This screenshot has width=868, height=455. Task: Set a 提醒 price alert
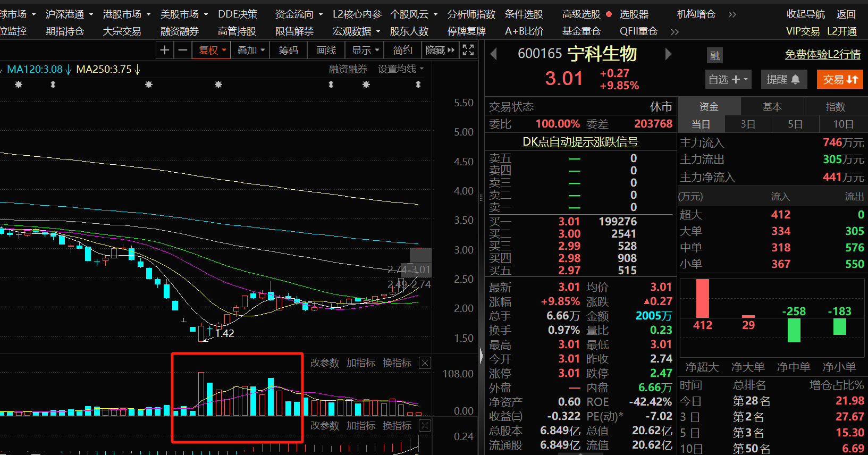tap(783, 79)
